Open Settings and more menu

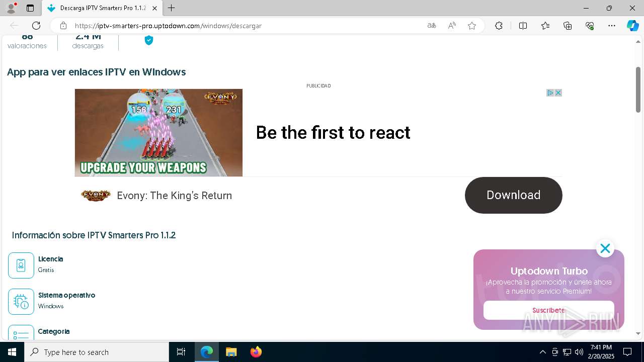pyautogui.click(x=612, y=26)
